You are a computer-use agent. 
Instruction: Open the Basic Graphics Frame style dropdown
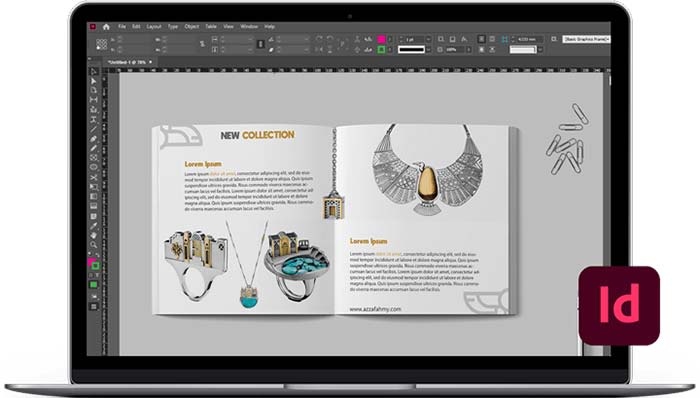(586, 39)
